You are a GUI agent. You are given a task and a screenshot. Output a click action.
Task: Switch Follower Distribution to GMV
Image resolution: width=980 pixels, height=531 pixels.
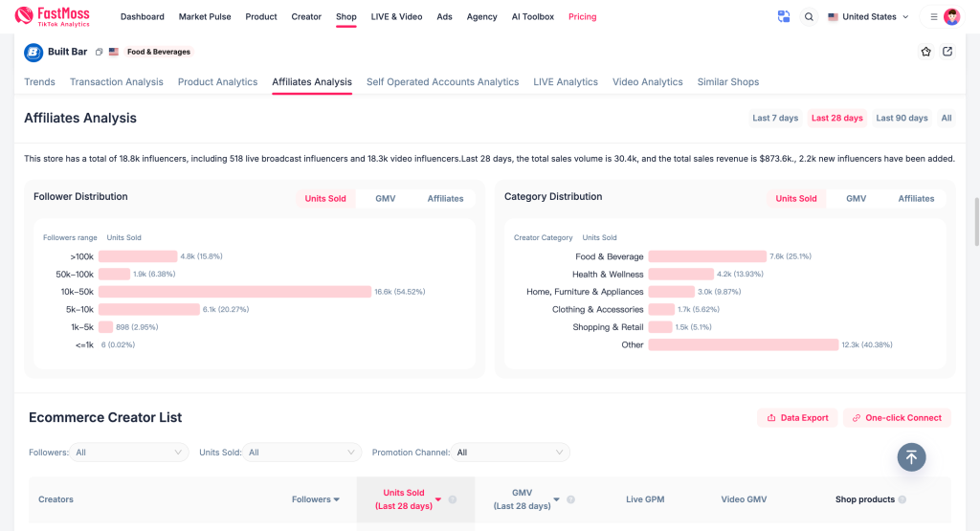[x=385, y=199]
